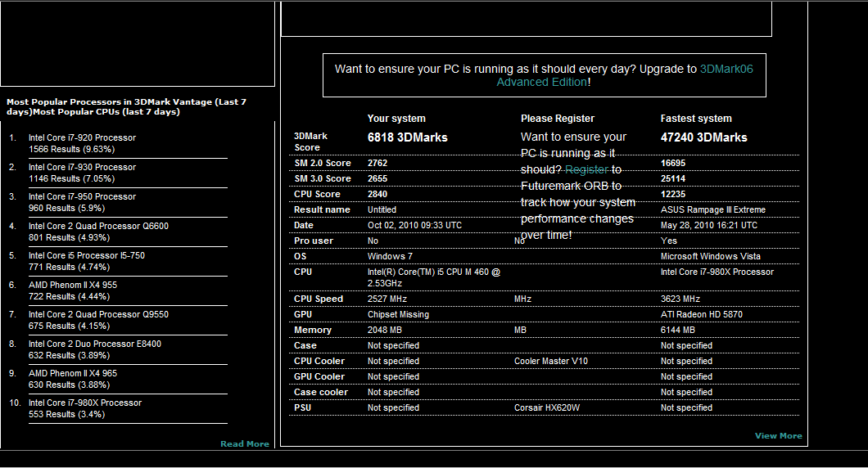Viewport: 868px width, 468px height.
Task: Select Intel Core i7-920 Processor entry
Action: coord(82,137)
